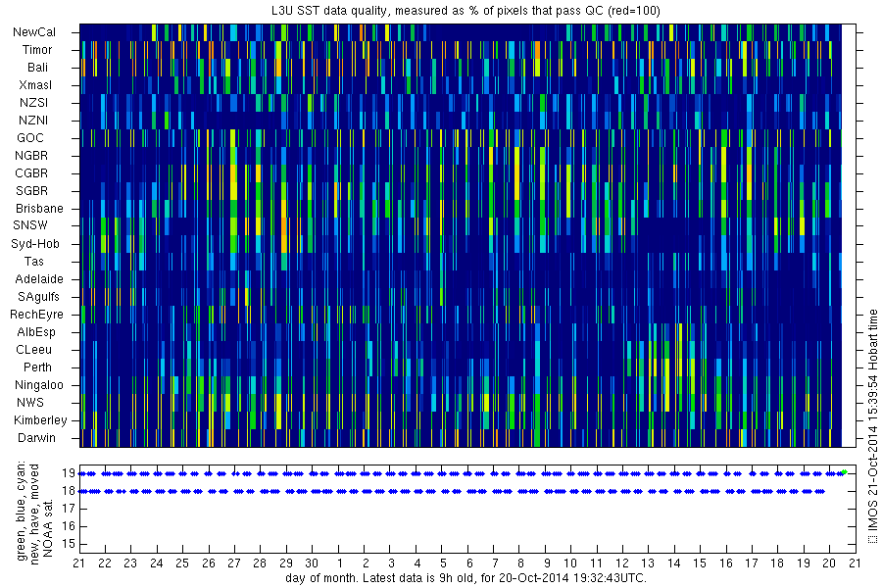Click the NewCal row label
The height and width of the screenshot is (588, 882).
pyautogui.click(x=34, y=32)
